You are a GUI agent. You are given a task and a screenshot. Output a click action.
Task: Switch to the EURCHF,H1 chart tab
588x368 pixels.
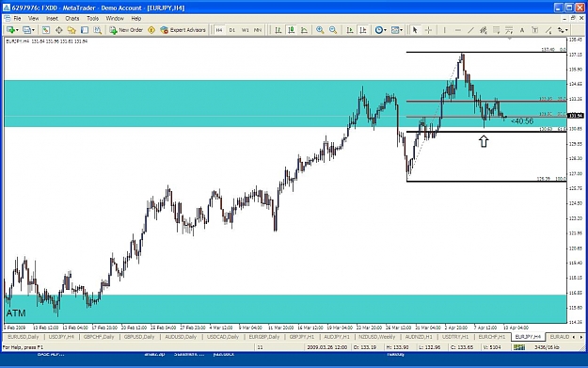492,337
